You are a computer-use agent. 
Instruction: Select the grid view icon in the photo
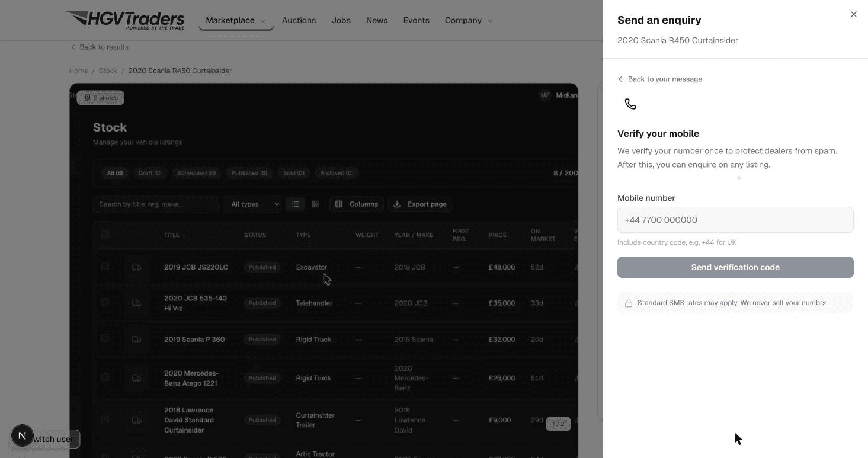[315, 204]
